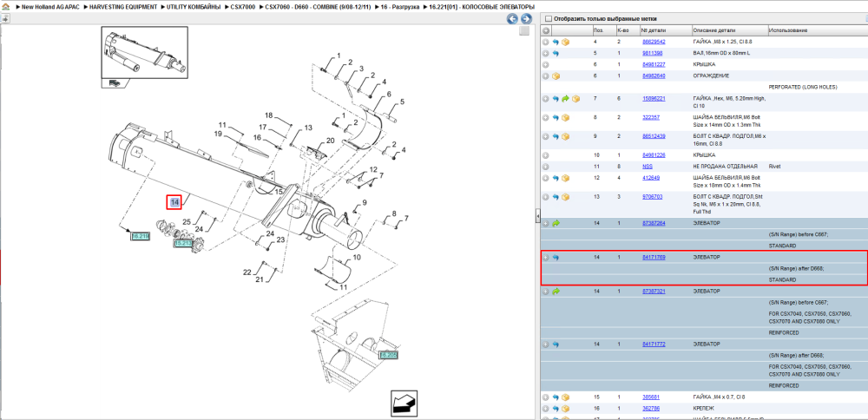Open part number 87387321 link
Screen dimensions: 868x420
(654, 291)
